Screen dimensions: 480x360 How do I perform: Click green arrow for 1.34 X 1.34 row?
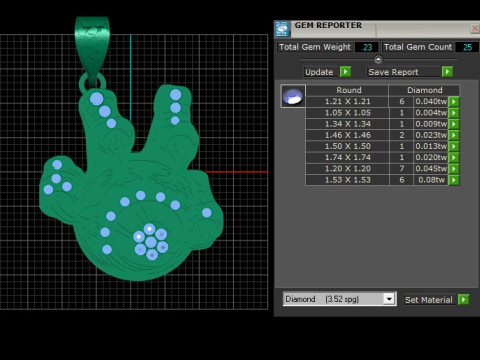pos(454,124)
